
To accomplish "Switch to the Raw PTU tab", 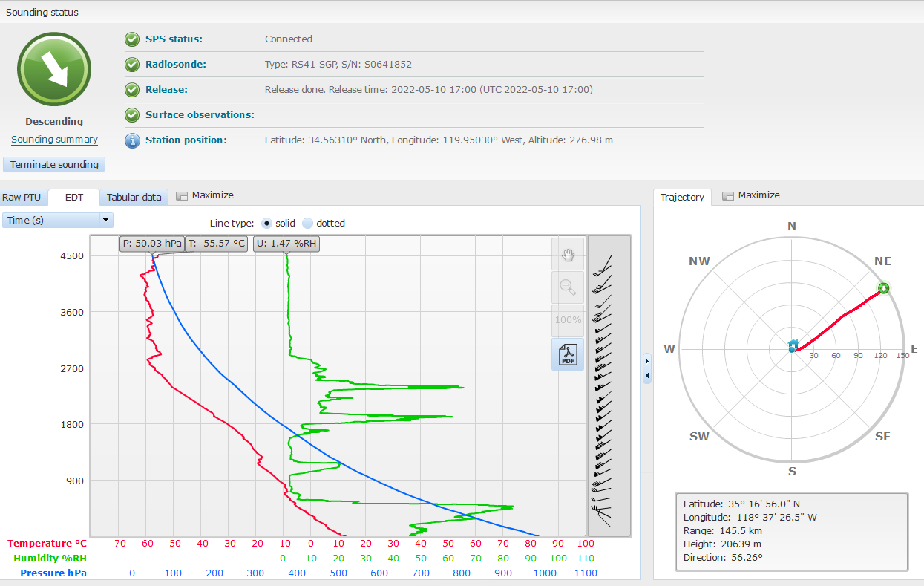I will pos(22,198).
